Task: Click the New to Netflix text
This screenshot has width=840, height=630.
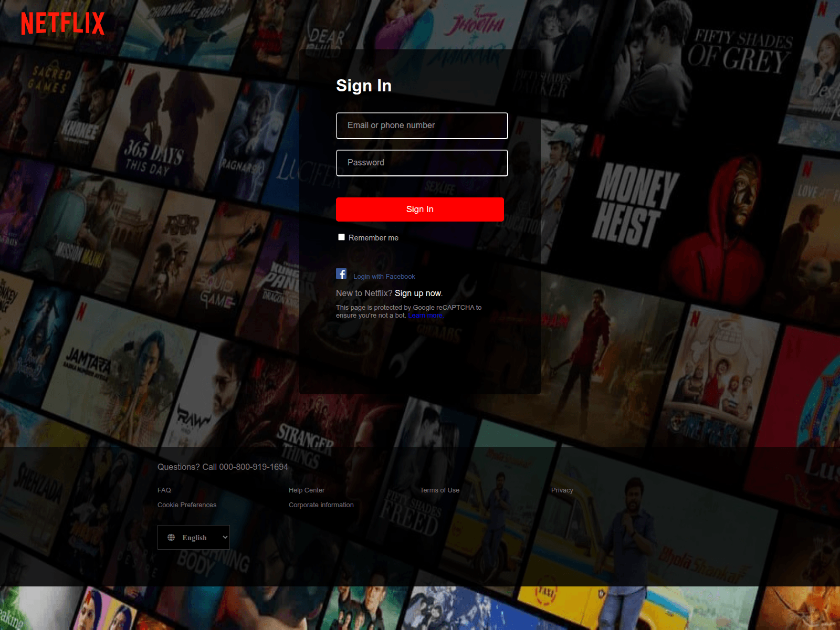Action: (363, 293)
